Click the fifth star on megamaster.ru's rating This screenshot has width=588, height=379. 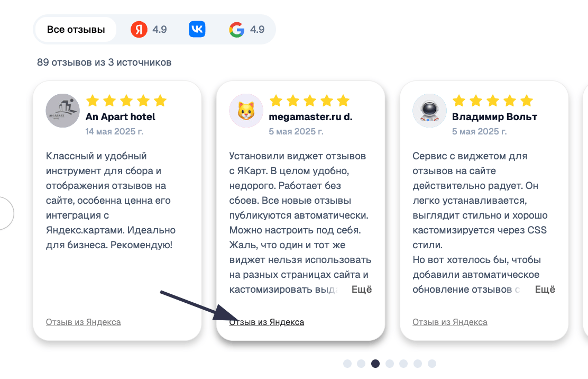[344, 101]
